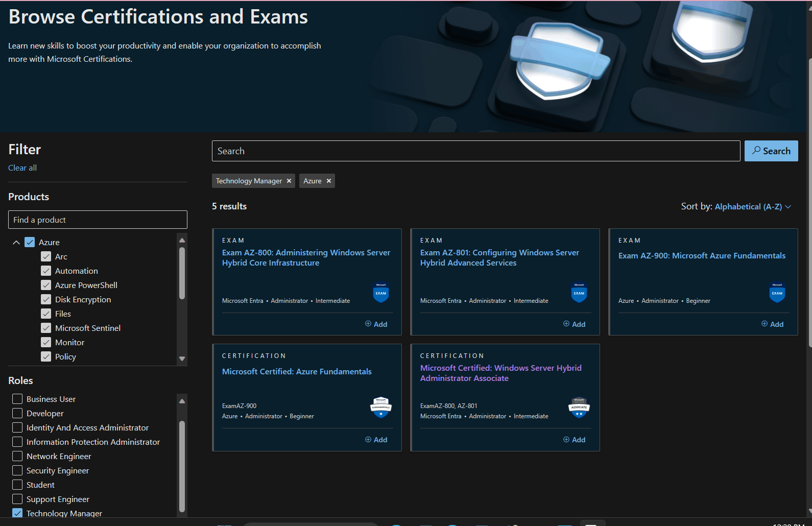Add Azure Fundamentals certification to collection
The image size is (812, 526).
point(376,440)
